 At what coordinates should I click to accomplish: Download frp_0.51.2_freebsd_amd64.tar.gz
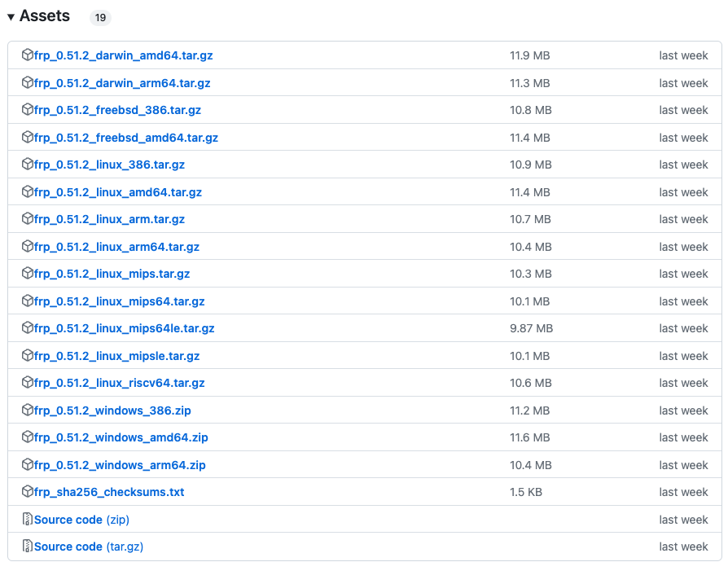coord(126,138)
